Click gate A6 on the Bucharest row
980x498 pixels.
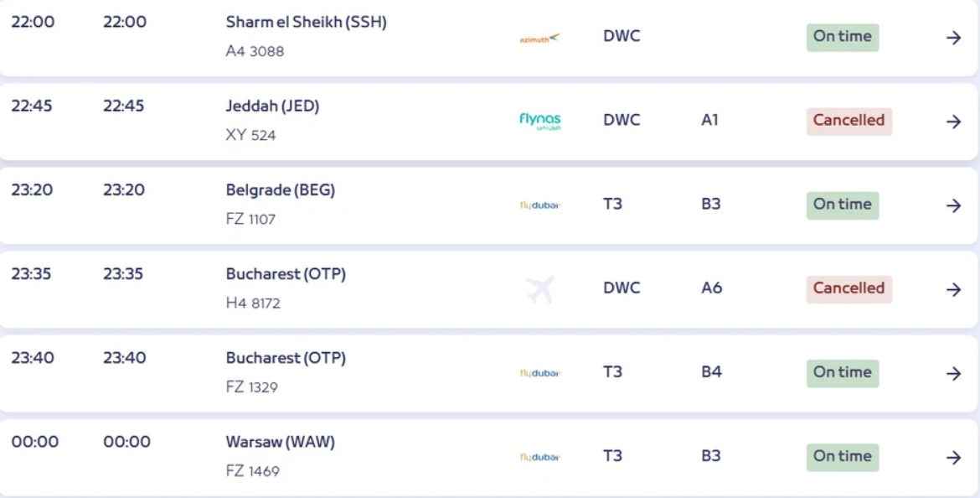tap(710, 288)
